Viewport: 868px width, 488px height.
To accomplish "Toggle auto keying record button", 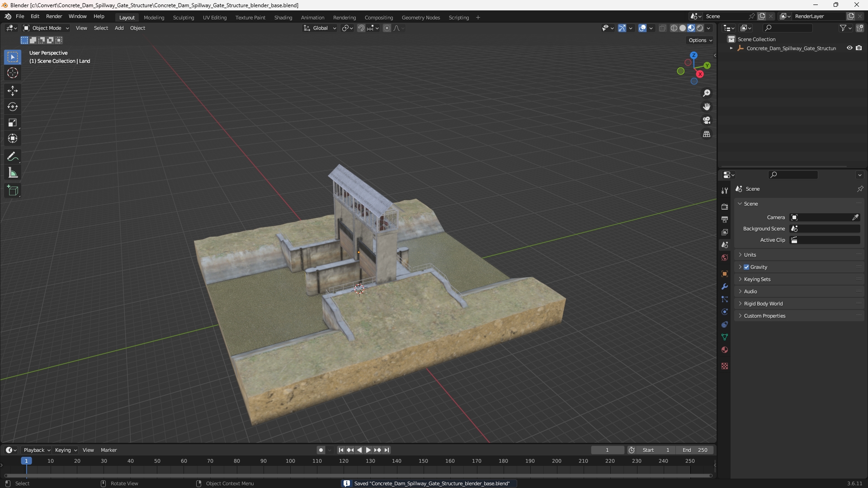I will (x=321, y=450).
